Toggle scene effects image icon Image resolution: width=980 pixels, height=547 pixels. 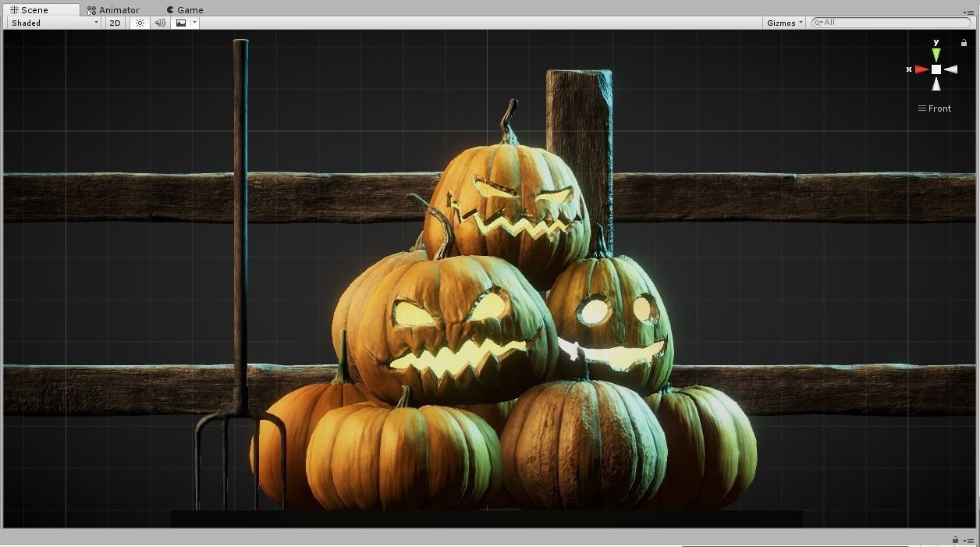click(x=181, y=23)
